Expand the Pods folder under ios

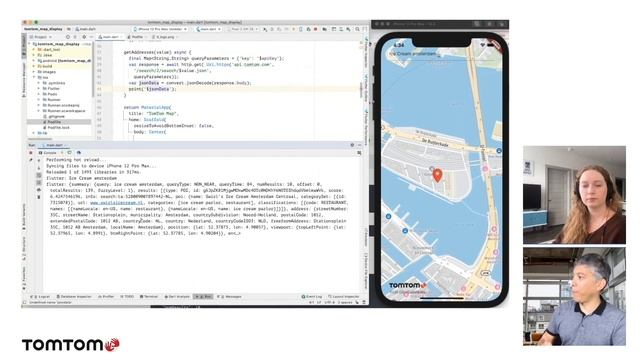click(39, 94)
